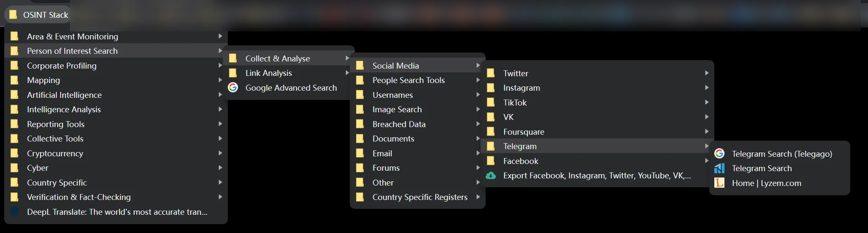Click the 'Cyber' label
The width and height of the screenshot is (868, 233).
(x=38, y=168)
